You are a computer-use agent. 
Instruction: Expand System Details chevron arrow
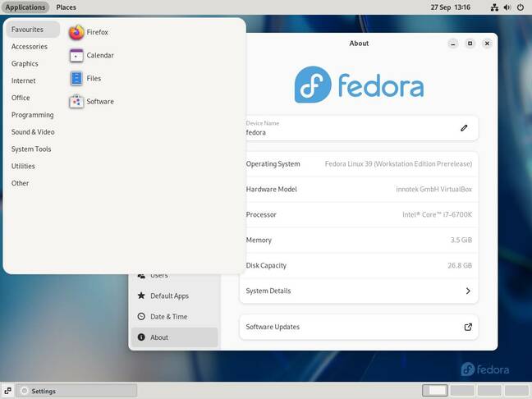pyautogui.click(x=468, y=291)
